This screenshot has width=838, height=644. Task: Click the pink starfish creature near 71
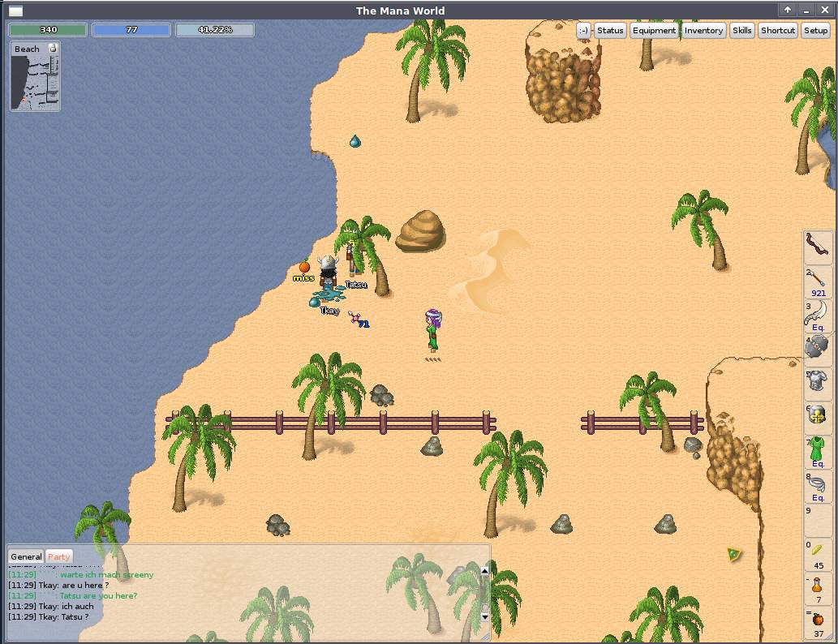pyautogui.click(x=354, y=317)
